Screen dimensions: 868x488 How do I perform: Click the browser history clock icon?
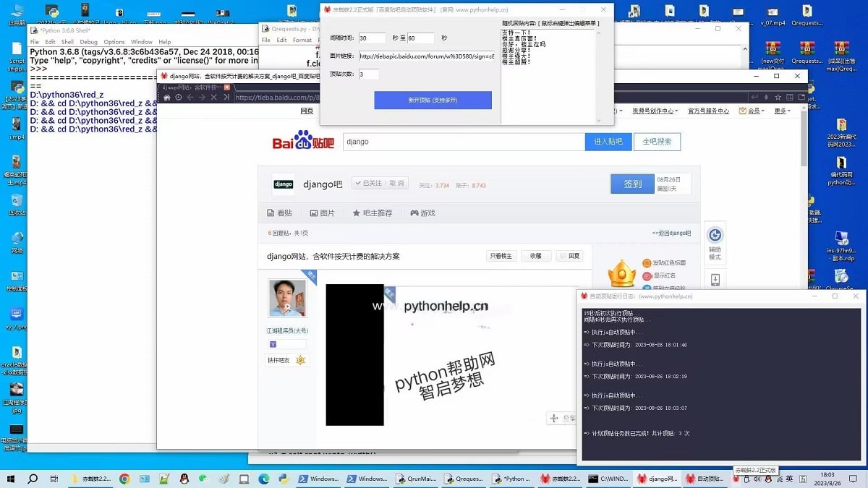coord(178,98)
